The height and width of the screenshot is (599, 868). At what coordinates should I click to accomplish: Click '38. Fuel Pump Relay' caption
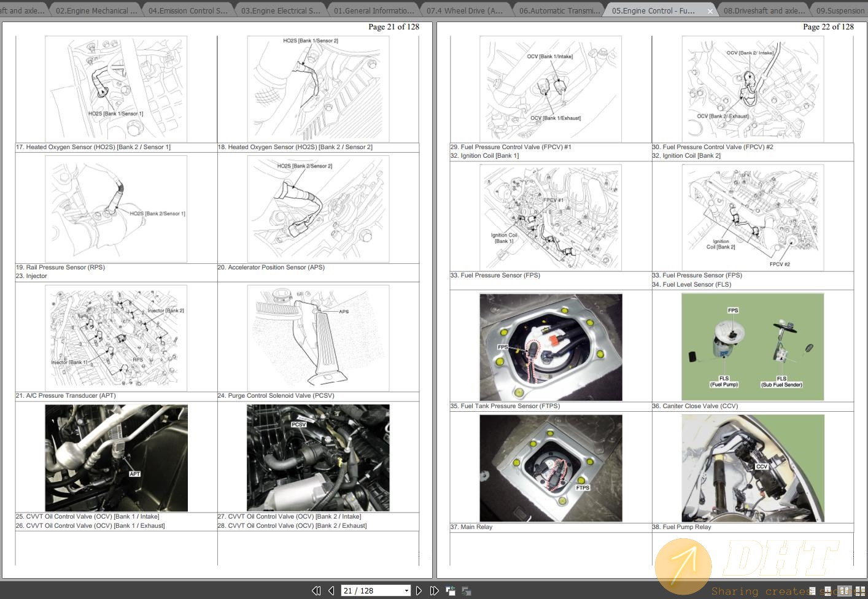tap(682, 527)
